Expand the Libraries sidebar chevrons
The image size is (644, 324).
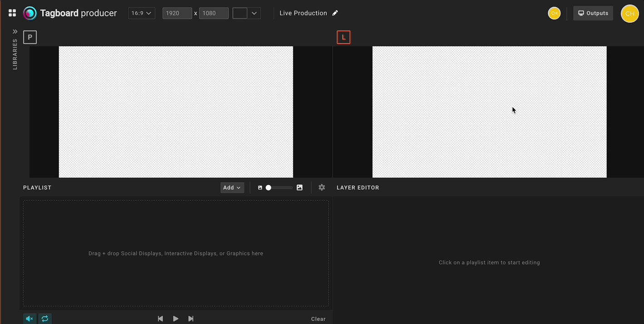[x=15, y=32]
